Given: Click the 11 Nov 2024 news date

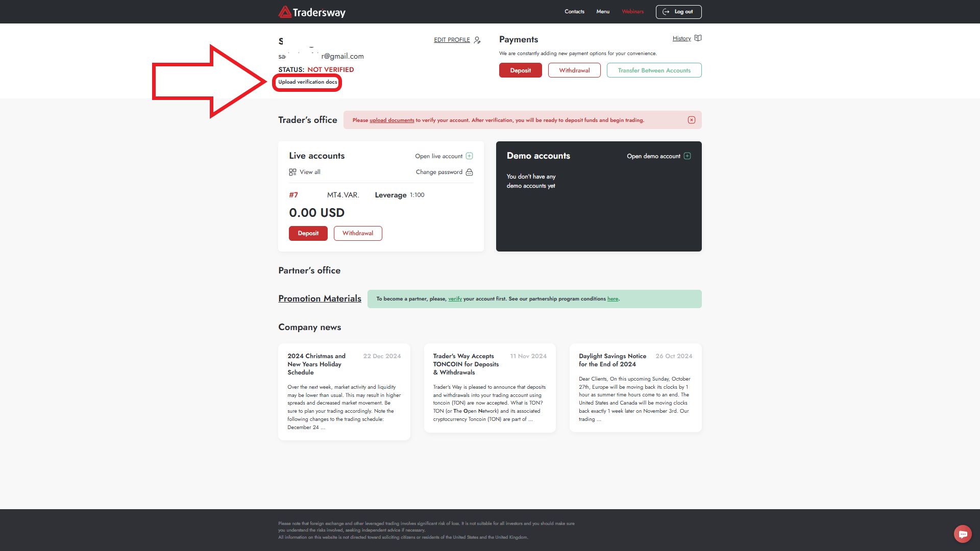Looking at the screenshot, I should pyautogui.click(x=528, y=356).
